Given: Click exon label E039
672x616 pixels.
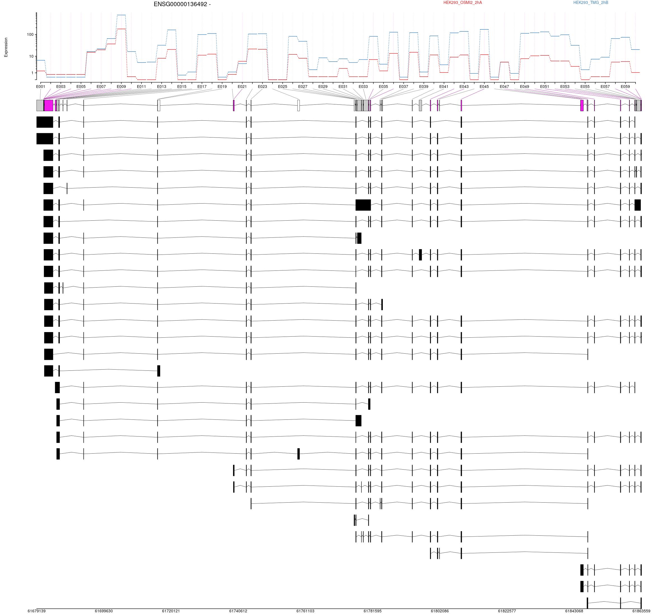Looking at the screenshot, I should pos(424,87).
